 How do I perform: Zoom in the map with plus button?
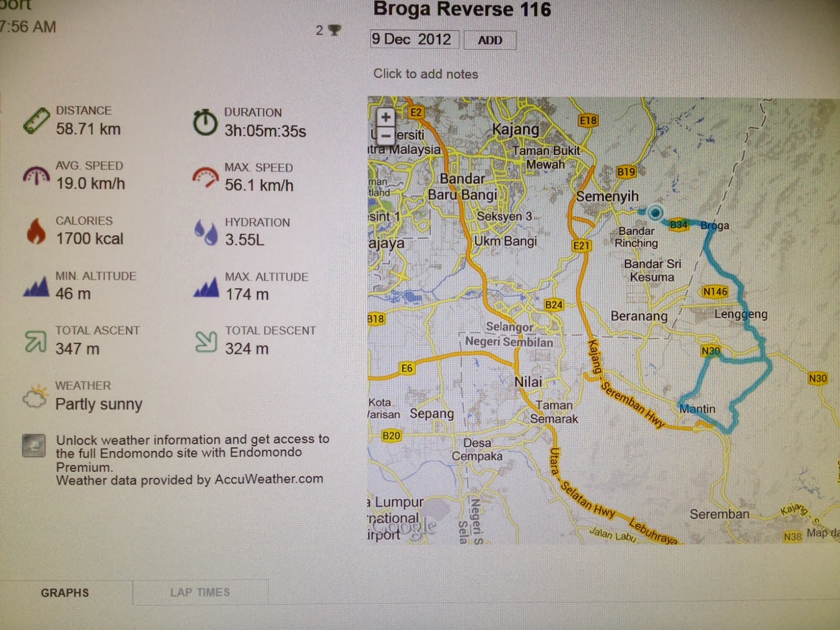click(x=386, y=117)
